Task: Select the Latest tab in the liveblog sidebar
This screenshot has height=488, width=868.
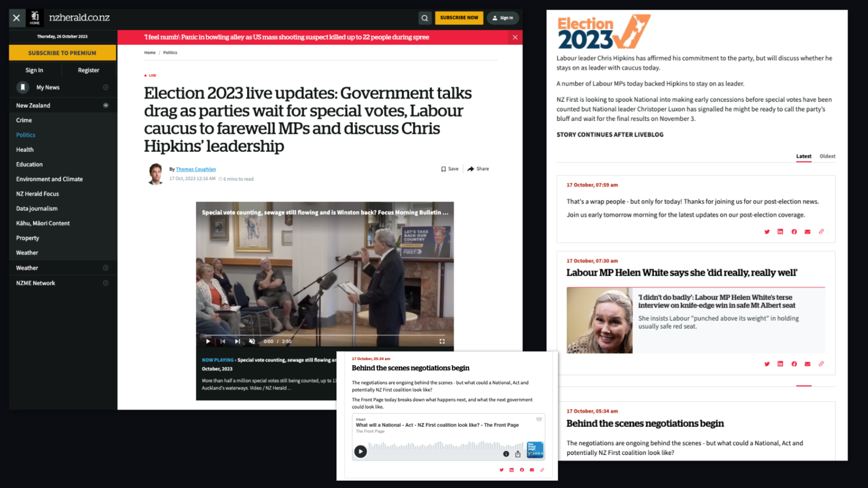Action: tap(804, 156)
